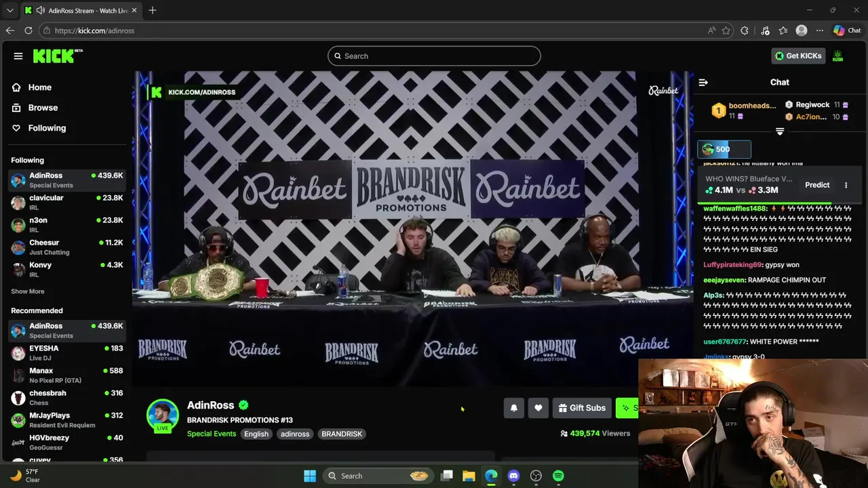Open Windows Start menu
The image size is (868, 488).
point(310,476)
